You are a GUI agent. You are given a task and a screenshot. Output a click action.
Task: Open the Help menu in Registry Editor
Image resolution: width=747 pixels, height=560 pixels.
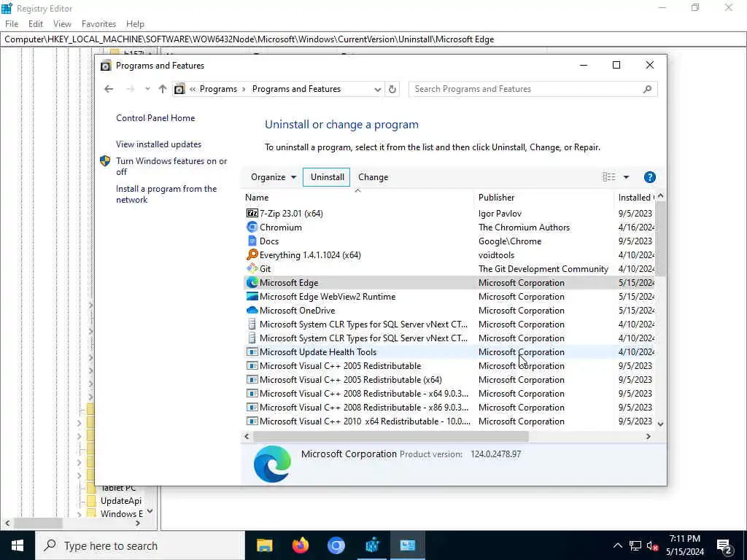click(135, 24)
